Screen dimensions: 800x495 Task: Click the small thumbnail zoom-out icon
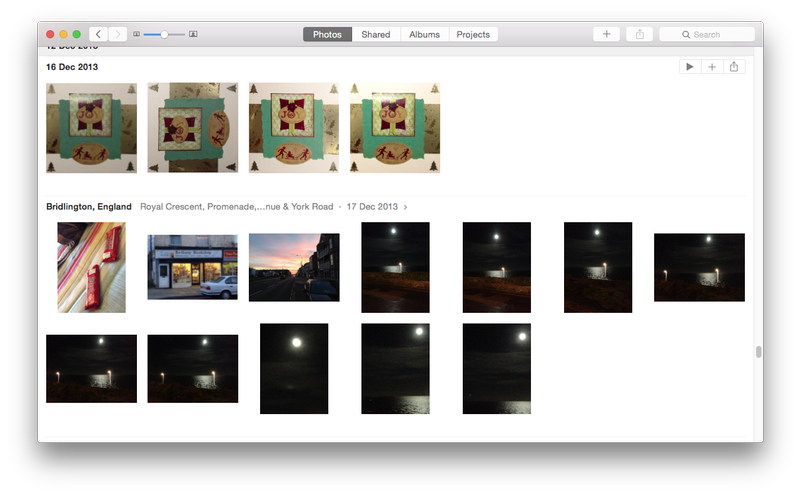pyautogui.click(x=137, y=34)
